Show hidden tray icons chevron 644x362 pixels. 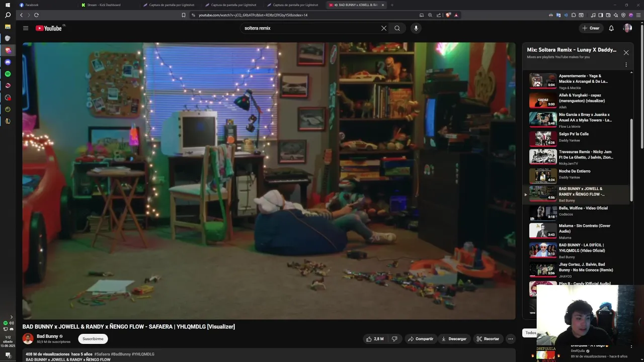(11, 317)
